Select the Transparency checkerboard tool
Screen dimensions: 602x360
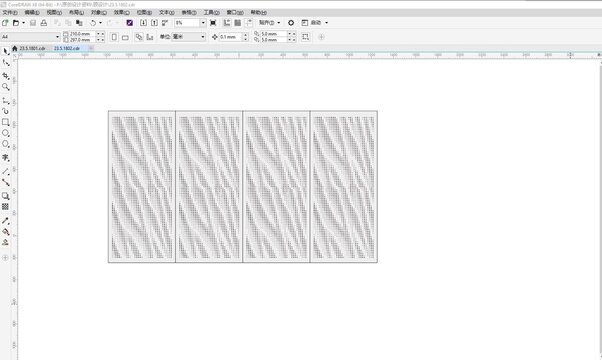pos(5,206)
